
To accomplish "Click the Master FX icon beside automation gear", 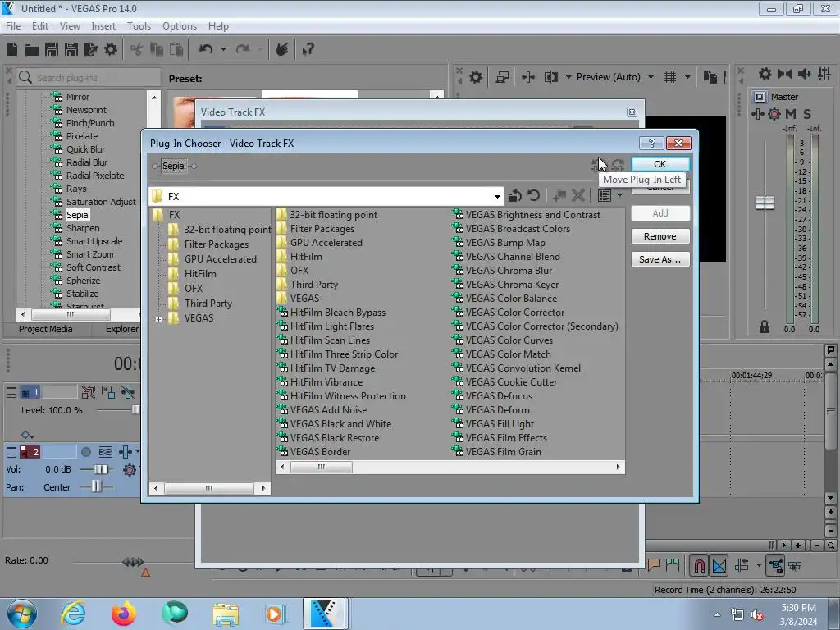I will coord(757,113).
